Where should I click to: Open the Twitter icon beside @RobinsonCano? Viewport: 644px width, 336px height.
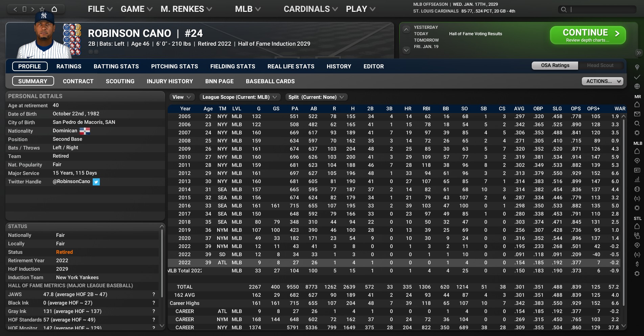click(x=96, y=182)
